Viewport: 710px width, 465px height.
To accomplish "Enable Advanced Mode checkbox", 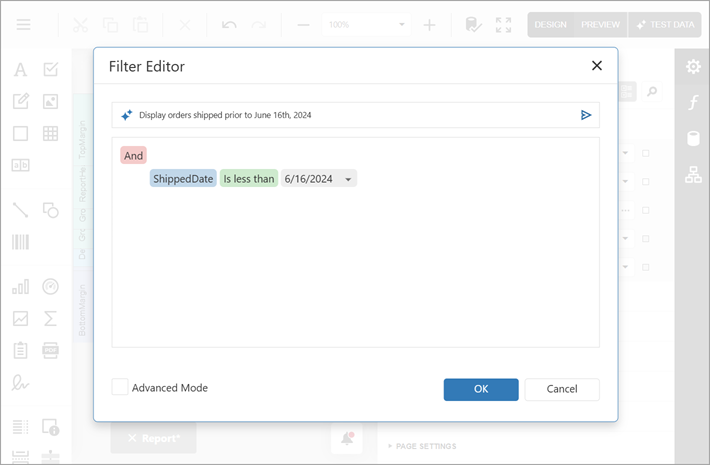I will coord(120,387).
